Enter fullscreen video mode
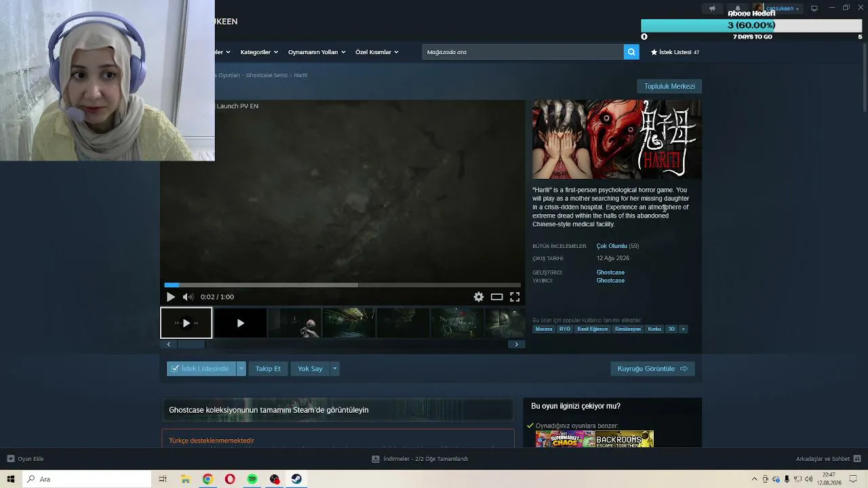The image size is (868, 488). point(515,297)
